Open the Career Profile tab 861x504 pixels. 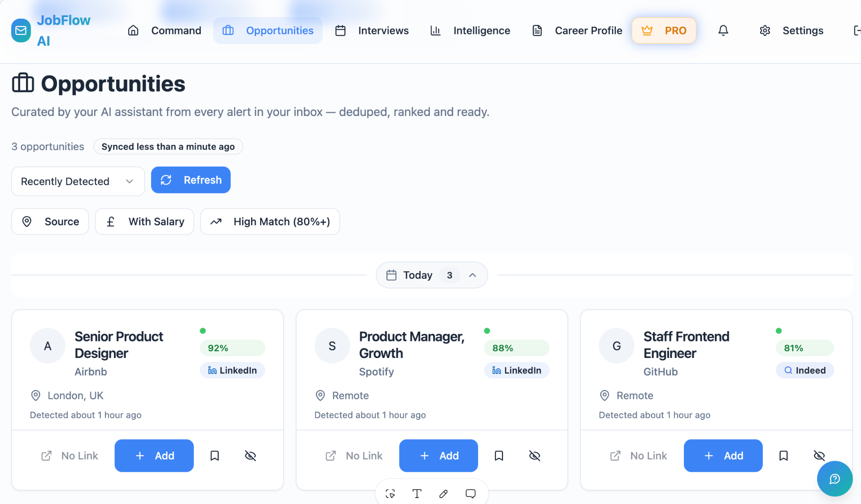[x=577, y=30]
